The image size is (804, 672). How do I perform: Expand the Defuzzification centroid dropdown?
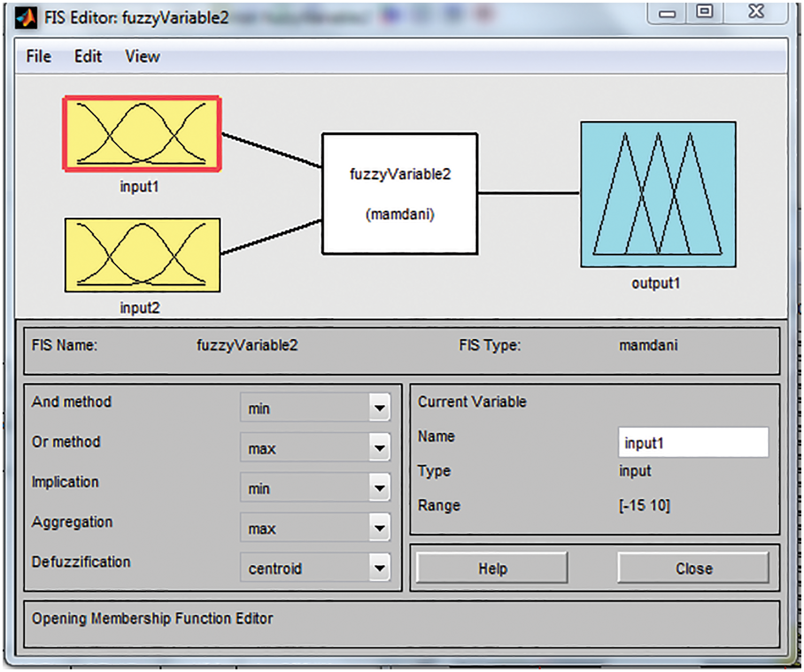pyautogui.click(x=379, y=568)
